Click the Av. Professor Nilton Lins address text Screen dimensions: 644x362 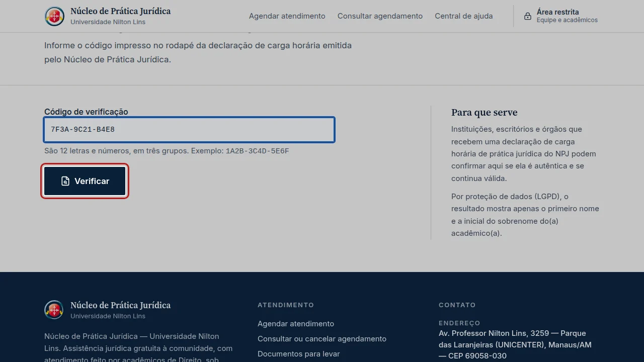pyautogui.click(x=515, y=345)
